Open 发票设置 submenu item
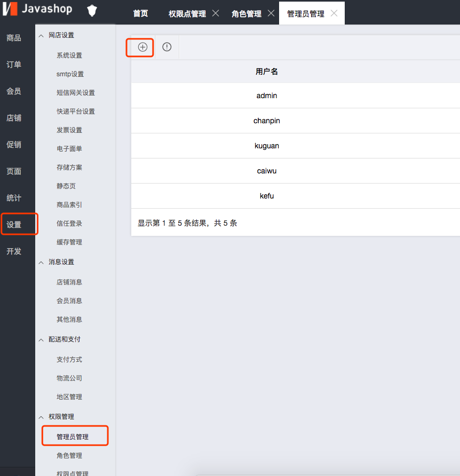Image resolution: width=460 pixels, height=476 pixels. tap(69, 130)
